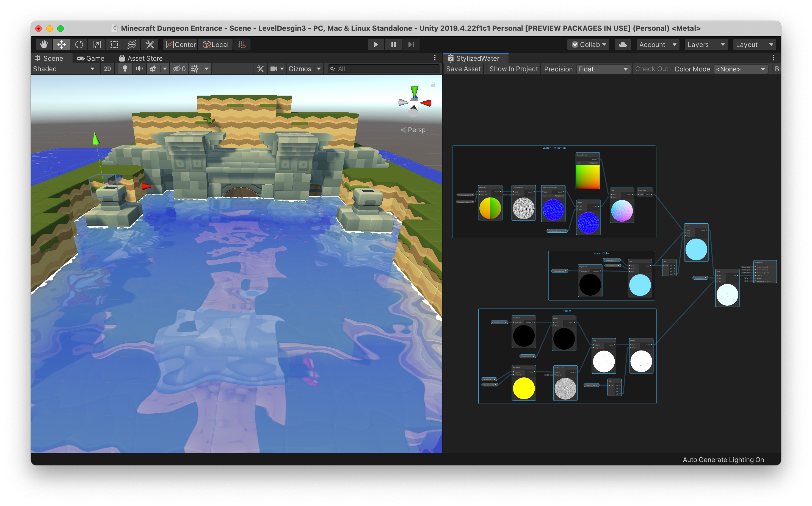This screenshot has height=506, width=812.
Task: Select the combined Transform tool
Action: [132, 45]
